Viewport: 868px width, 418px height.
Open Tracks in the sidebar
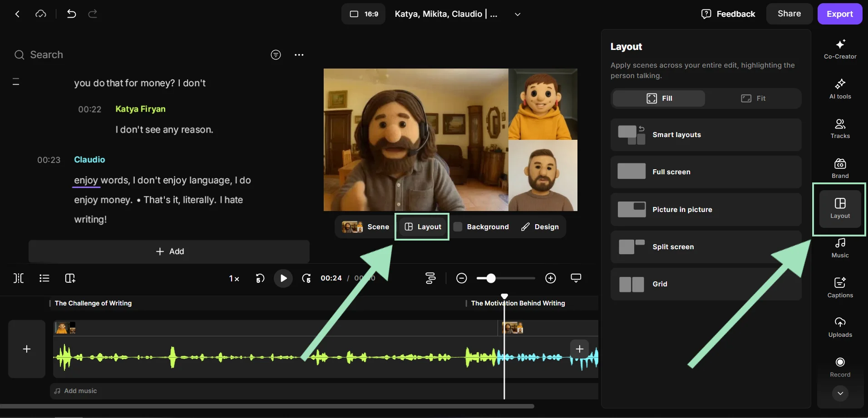[x=840, y=128]
